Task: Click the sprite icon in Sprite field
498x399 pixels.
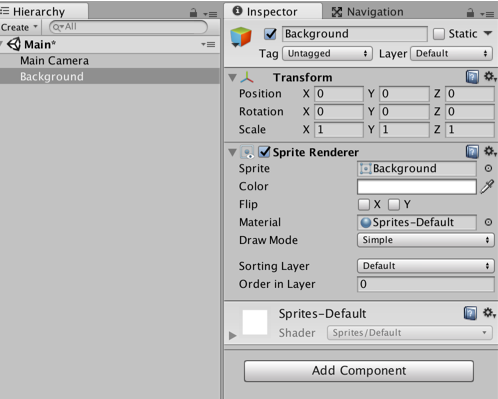Action: click(x=365, y=169)
